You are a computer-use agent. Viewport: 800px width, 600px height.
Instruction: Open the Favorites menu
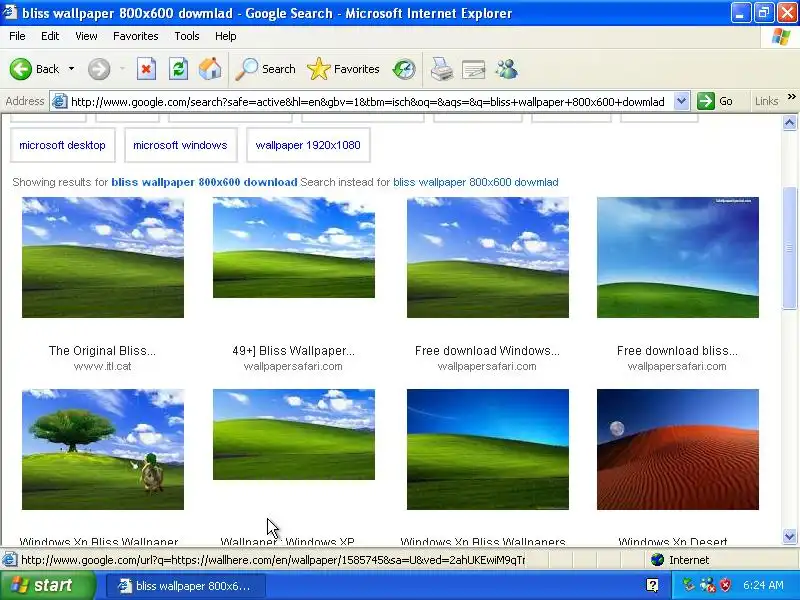[x=136, y=36]
